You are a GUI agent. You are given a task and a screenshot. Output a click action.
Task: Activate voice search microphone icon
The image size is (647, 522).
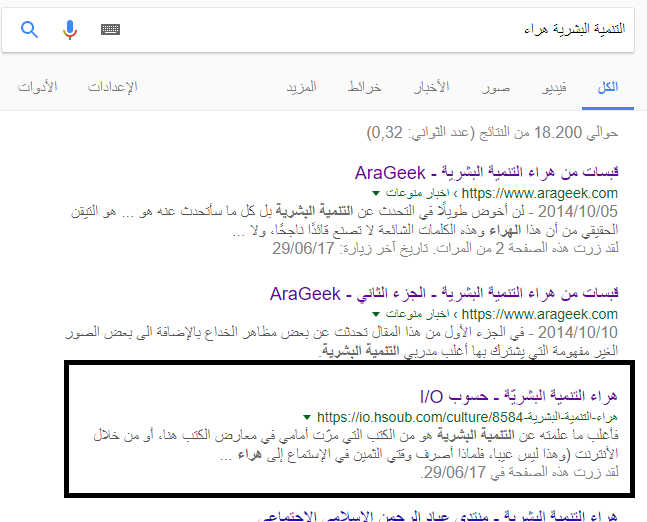(x=70, y=29)
